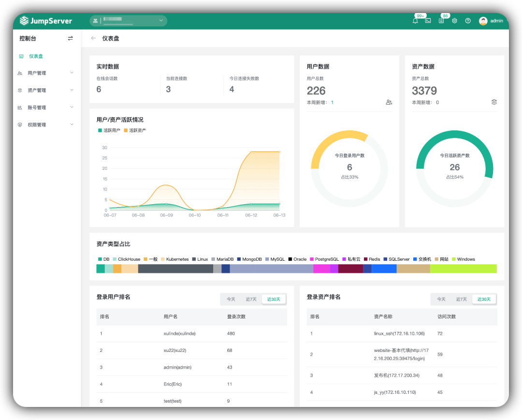Viewport: 522px width, 420px height.
Task: Click the layers icon in 资产数据 card
Action: 494,102
